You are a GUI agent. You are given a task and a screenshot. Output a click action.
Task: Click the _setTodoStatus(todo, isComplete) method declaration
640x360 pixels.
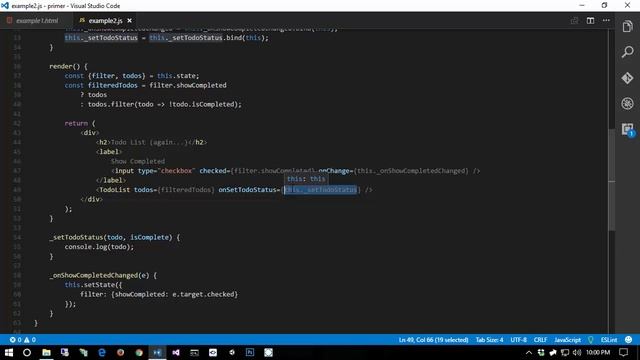114,237
